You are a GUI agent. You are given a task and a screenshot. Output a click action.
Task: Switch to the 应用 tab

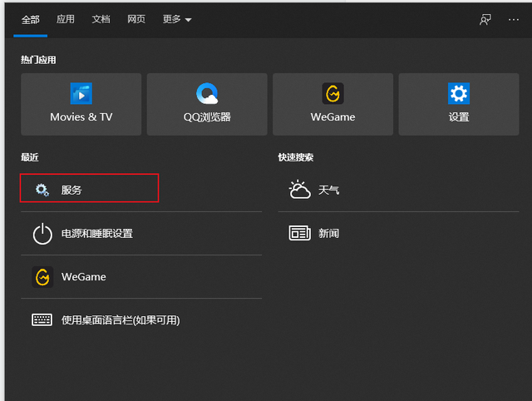[x=65, y=19]
